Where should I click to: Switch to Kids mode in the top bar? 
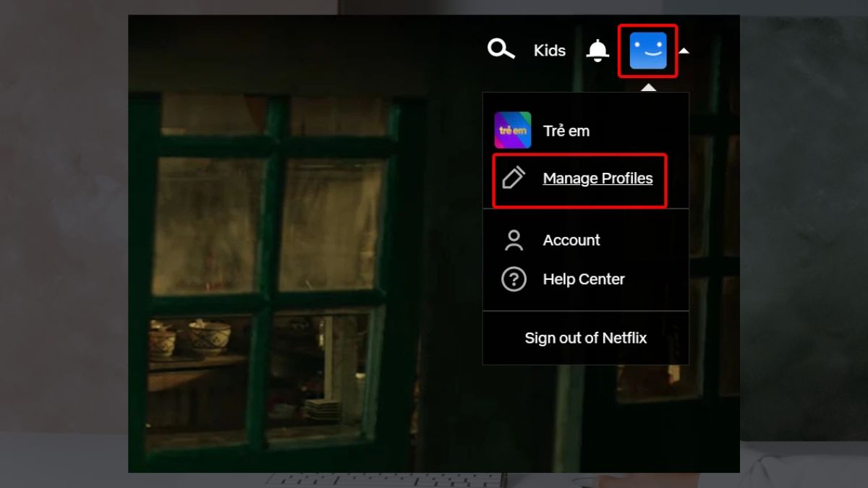tap(550, 51)
